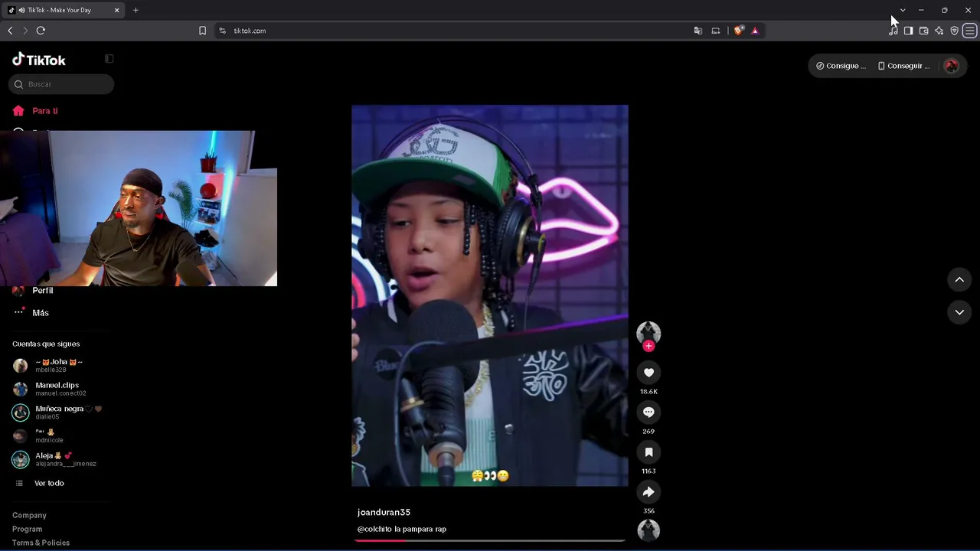Open the creator avatar above the like button
The width and height of the screenshot is (980, 551).
648,332
